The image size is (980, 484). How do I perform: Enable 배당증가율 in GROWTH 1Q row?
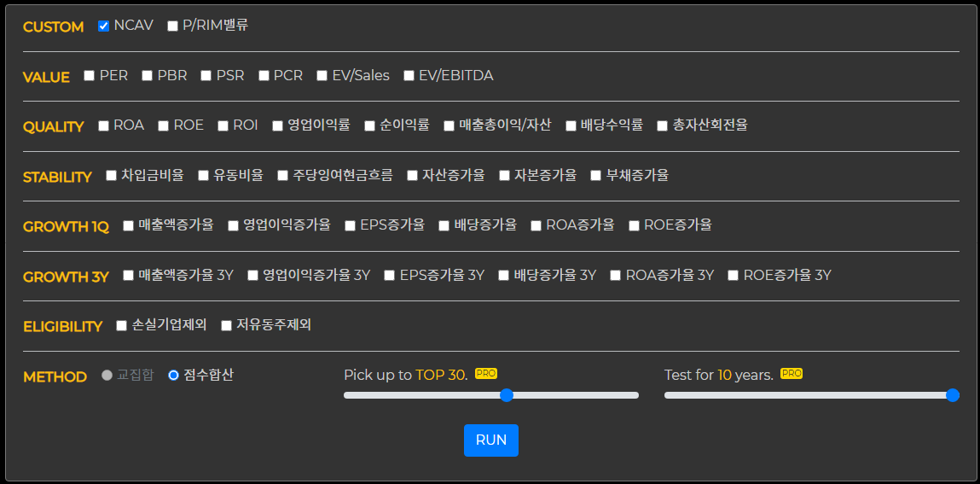[444, 225]
